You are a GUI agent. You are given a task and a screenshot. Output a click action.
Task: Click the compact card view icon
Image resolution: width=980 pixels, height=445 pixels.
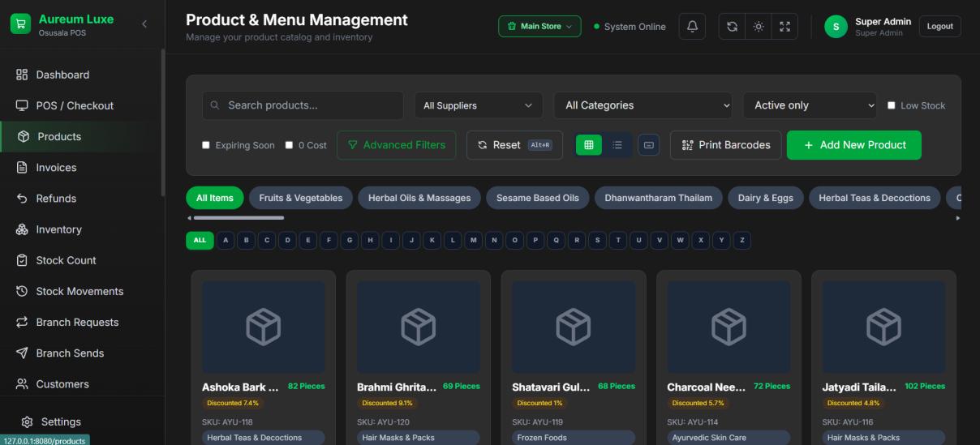[648, 145]
